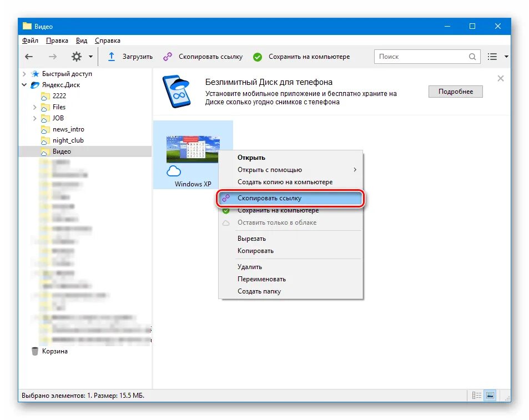529x420 pixels.
Task: Choose context menu Сохранить на компьютере
Action: (291, 211)
